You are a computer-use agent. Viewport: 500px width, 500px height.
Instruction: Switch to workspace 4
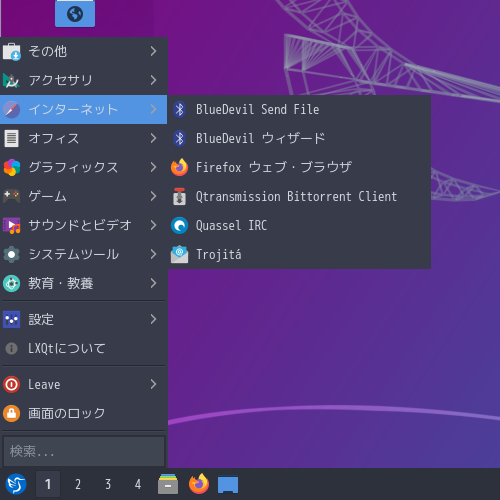coord(138,484)
